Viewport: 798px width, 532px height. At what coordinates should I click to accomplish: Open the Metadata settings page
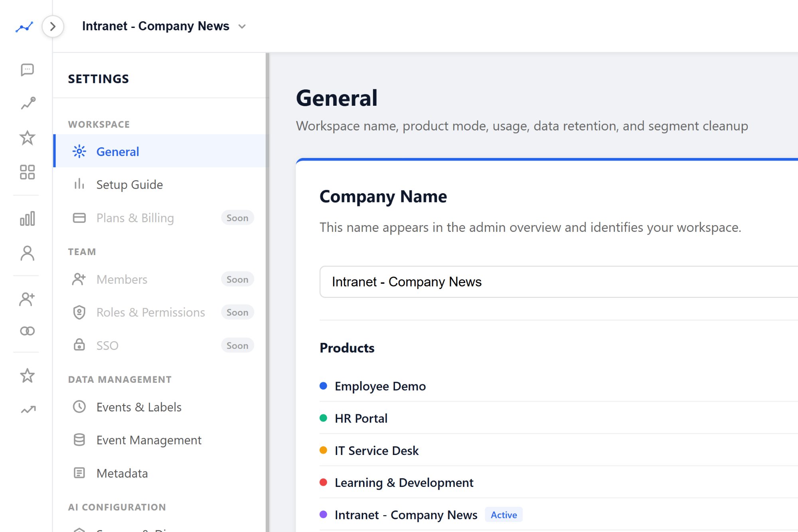click(122, 473)
